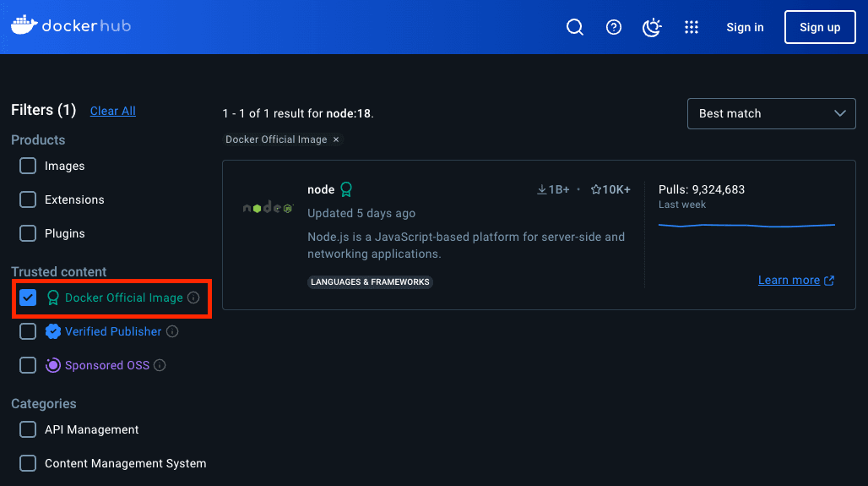Click the Node.js description text
This screenshot has width=868, height=486.
click(466, 245)
